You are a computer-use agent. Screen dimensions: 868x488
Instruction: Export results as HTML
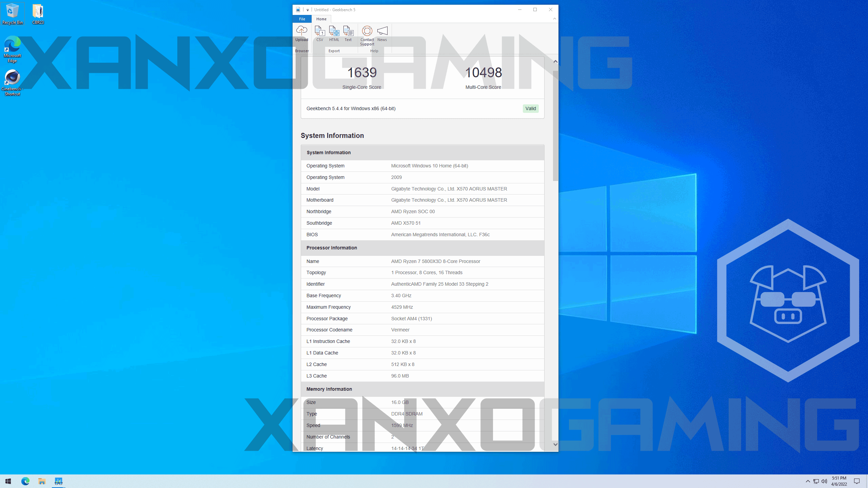tap(334, 33)
